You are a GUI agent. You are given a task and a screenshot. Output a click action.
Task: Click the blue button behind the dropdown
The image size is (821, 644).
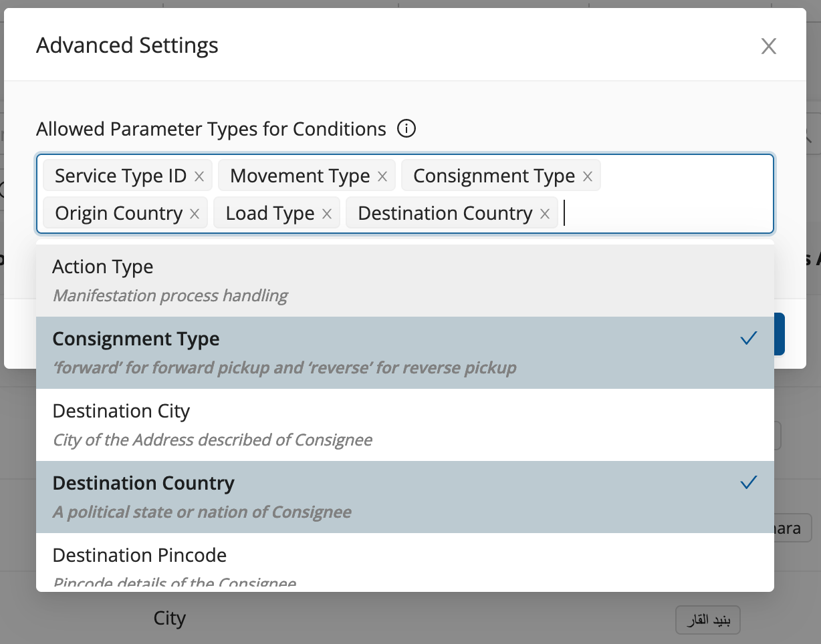(780, 334)
